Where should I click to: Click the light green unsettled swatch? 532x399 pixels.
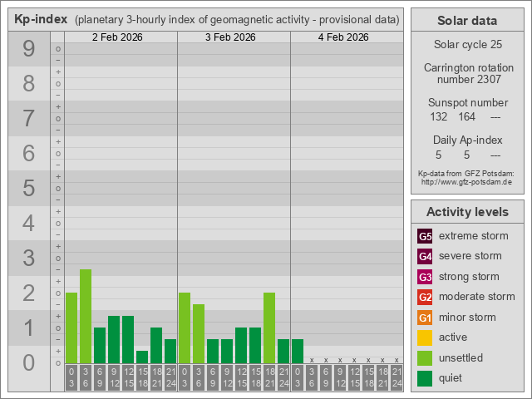[425, 358]
